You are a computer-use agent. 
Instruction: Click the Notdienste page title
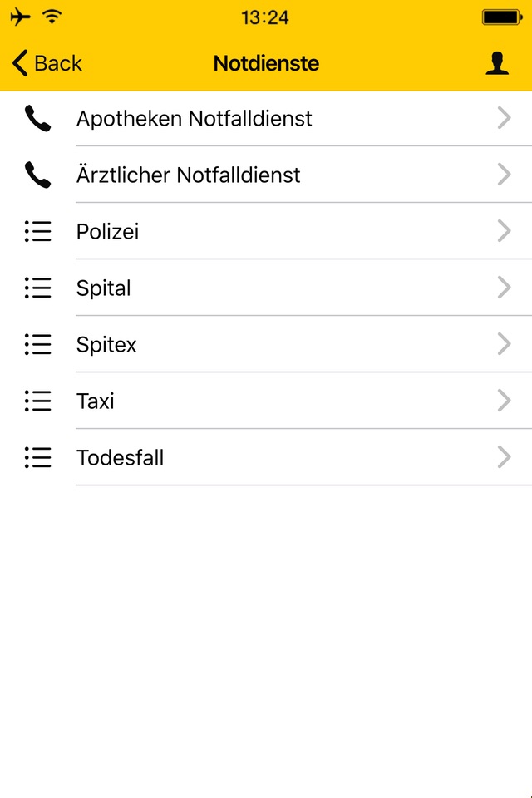(x=266, y=63)
